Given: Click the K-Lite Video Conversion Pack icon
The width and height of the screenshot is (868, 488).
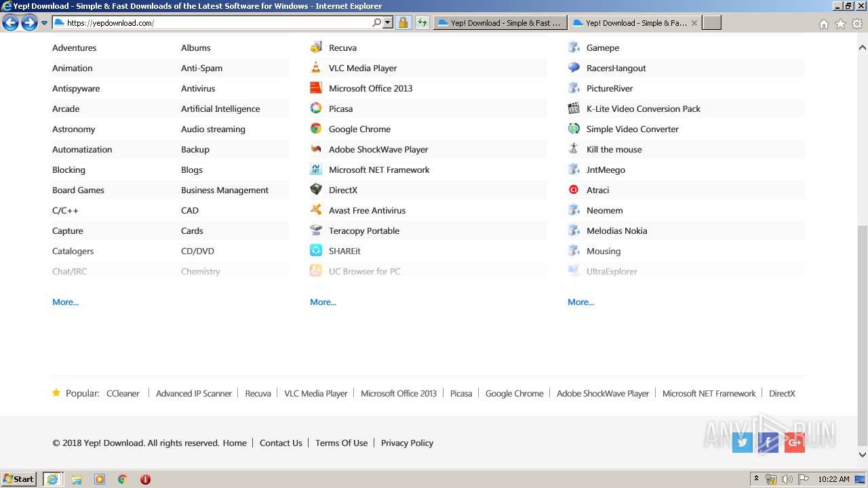Looking at the screenshot, I should [x=574, y=108].
